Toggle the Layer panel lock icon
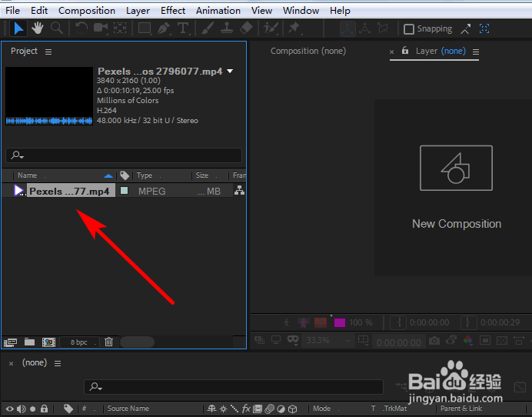This screenshot has height=417, width=532. [405, 51]
